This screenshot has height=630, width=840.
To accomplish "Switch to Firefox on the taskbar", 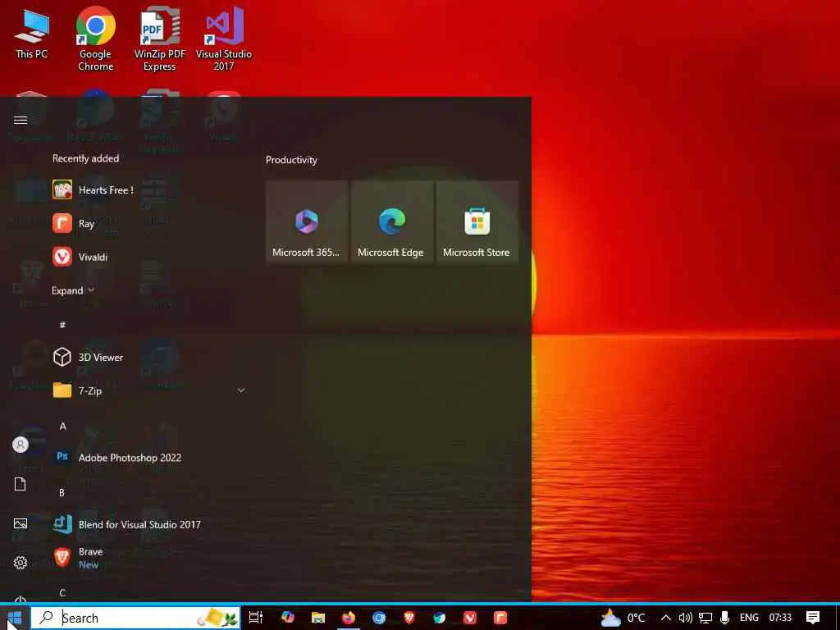I will click(349, 618).
